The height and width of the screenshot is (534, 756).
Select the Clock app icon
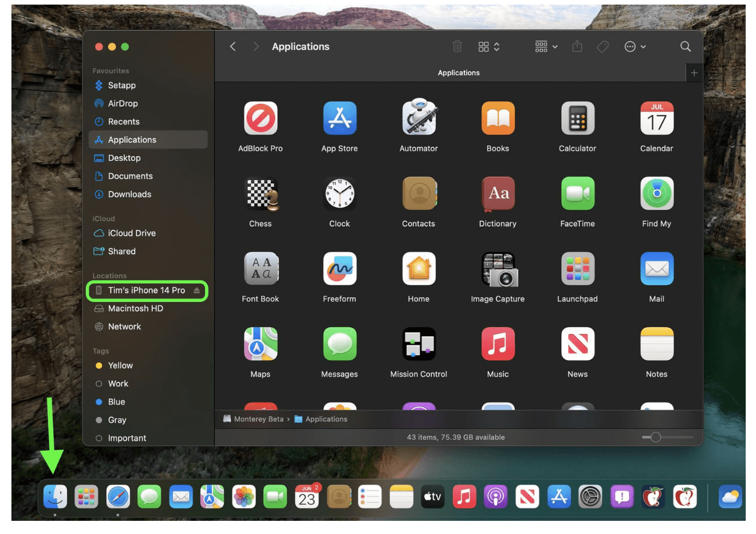(340, 194)
